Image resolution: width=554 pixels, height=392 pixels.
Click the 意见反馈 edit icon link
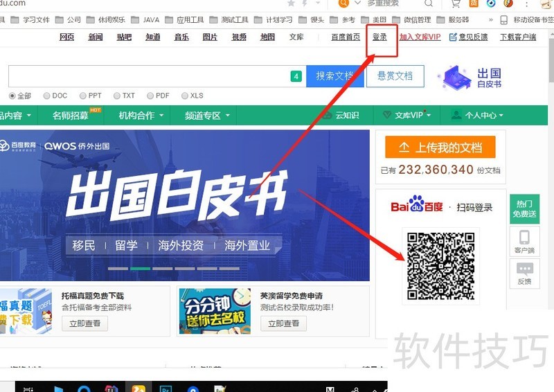point(453,37)
